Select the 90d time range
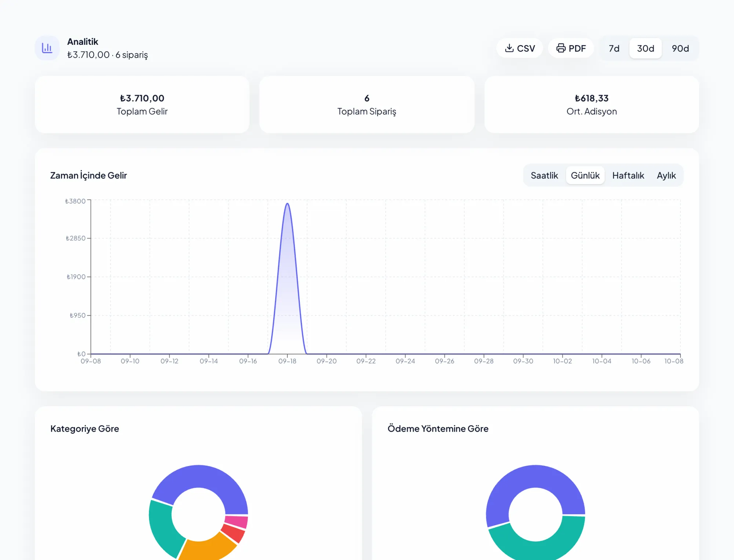This screenshot has width=734, height=560. click(x=680, y=48)
